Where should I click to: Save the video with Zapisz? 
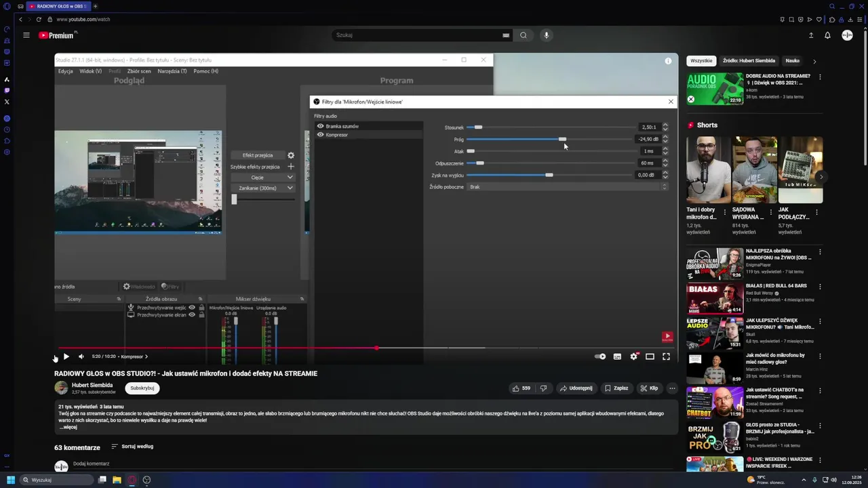[616, 388]
